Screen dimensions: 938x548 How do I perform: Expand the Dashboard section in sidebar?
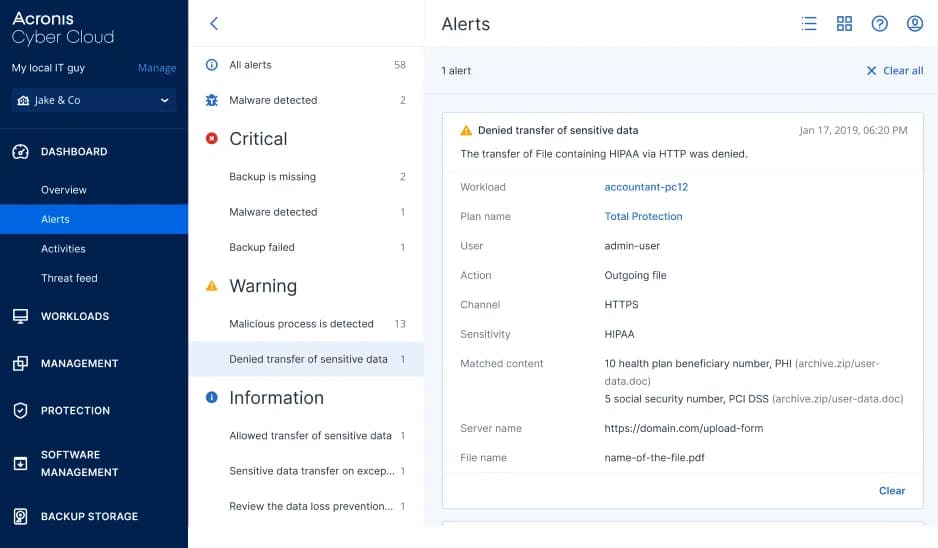pos(73,152)
